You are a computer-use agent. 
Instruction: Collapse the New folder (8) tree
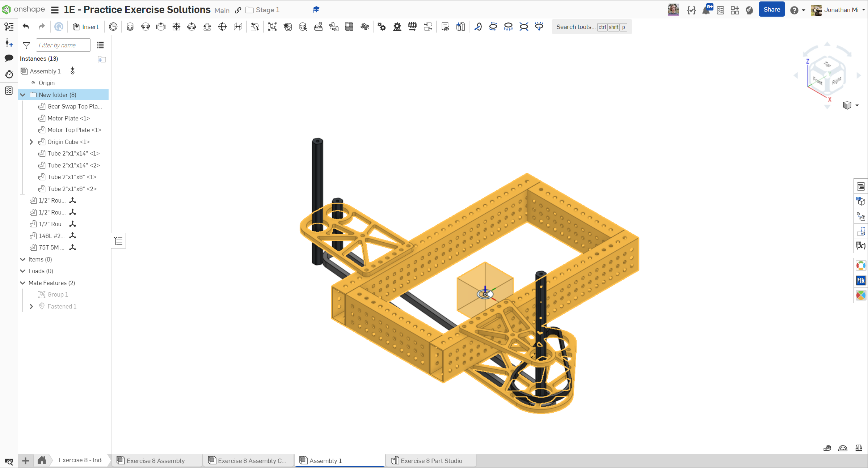pyautogui.click(x=23, y=95)
